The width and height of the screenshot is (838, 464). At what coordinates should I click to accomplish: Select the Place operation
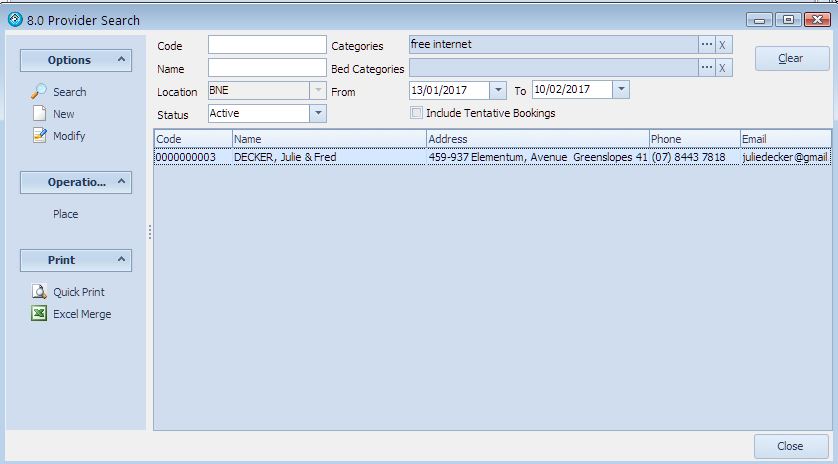coord(66,214)
